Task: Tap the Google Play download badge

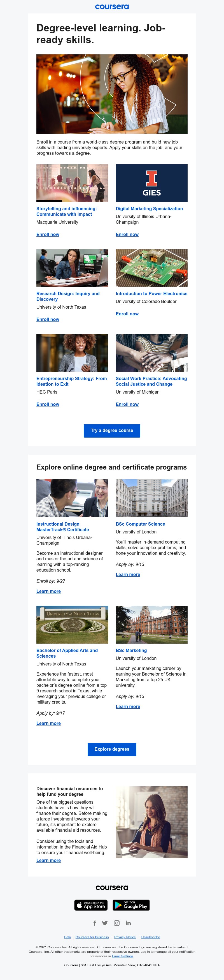Action: [x=131, y=905]
